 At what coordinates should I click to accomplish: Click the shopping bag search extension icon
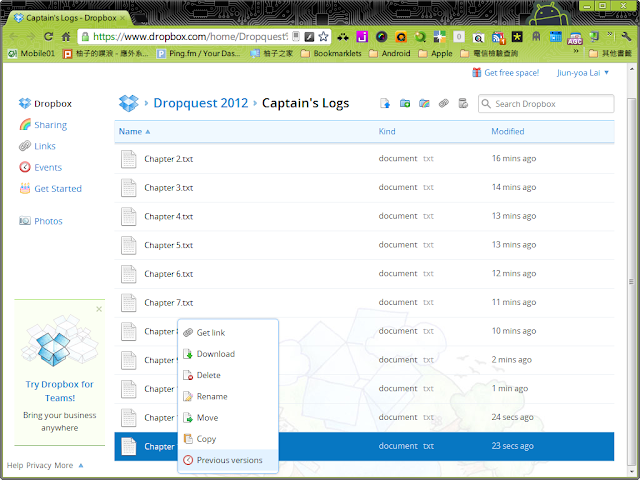[x=478, y=38]
